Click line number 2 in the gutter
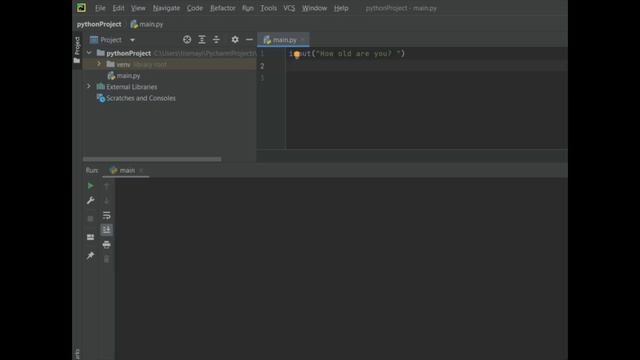Screen dimensions: 640x360 tap(262, 66)
